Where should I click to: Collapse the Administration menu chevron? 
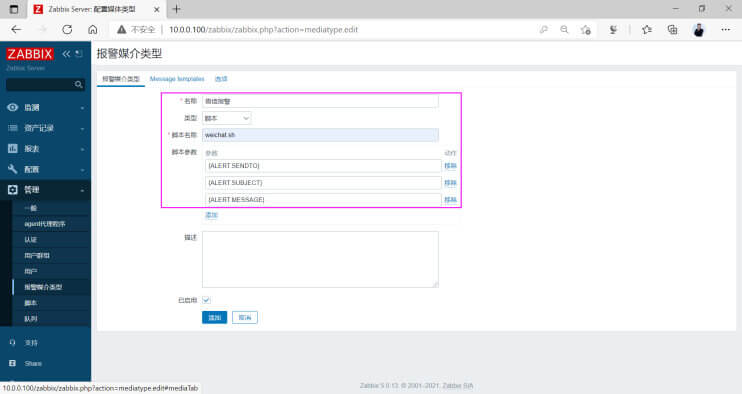(82, 190)
